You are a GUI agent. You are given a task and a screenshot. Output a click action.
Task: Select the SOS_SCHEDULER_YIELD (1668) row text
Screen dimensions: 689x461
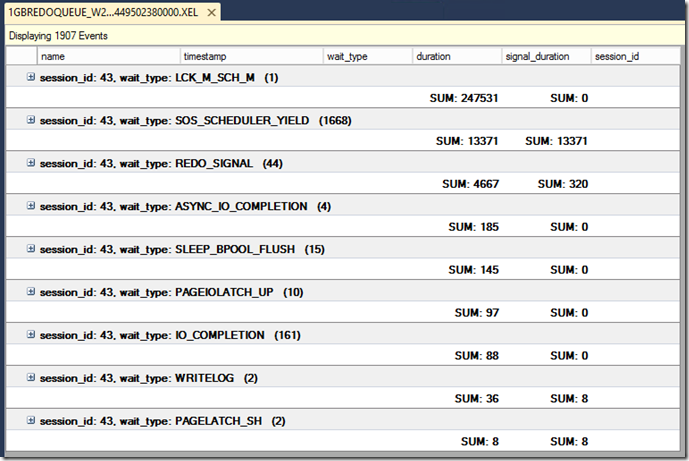[x=196, y=121]
